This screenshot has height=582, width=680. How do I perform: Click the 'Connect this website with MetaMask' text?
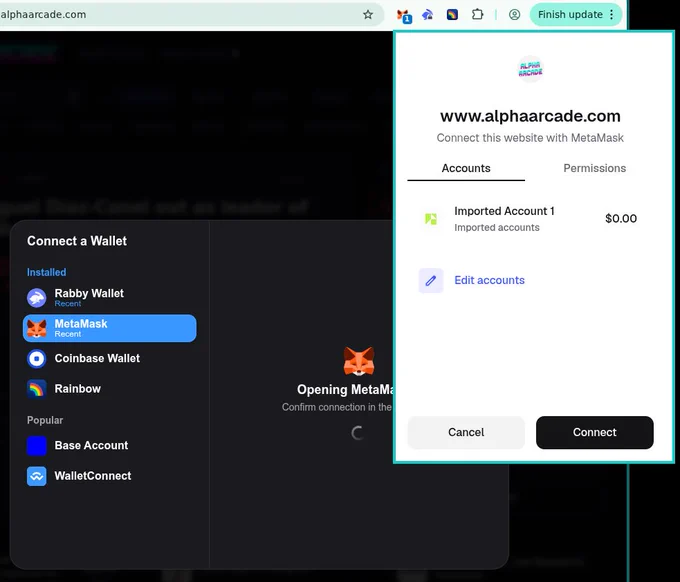pyautogui.click(x=530, y=138)
